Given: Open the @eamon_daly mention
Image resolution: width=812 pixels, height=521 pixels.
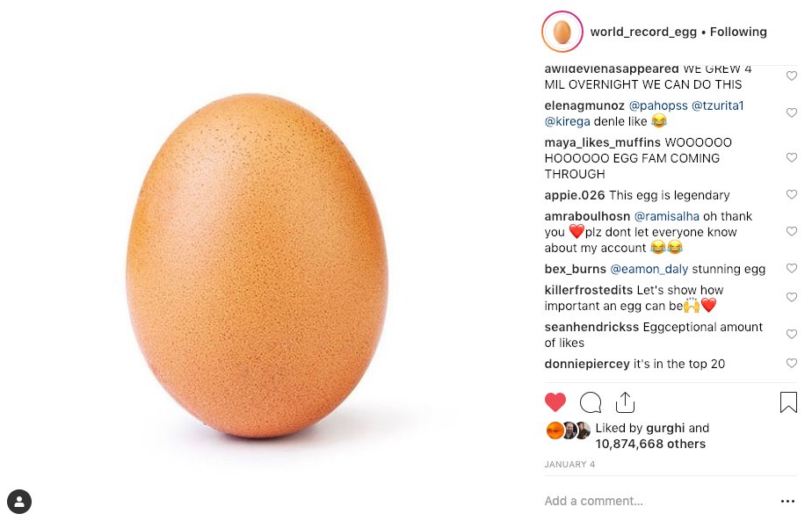Looking at the screenshot, I should [x=649, y=269].
